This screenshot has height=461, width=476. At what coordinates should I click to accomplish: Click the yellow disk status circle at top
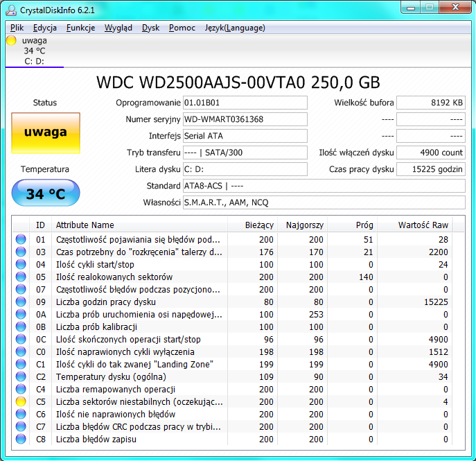11,40
